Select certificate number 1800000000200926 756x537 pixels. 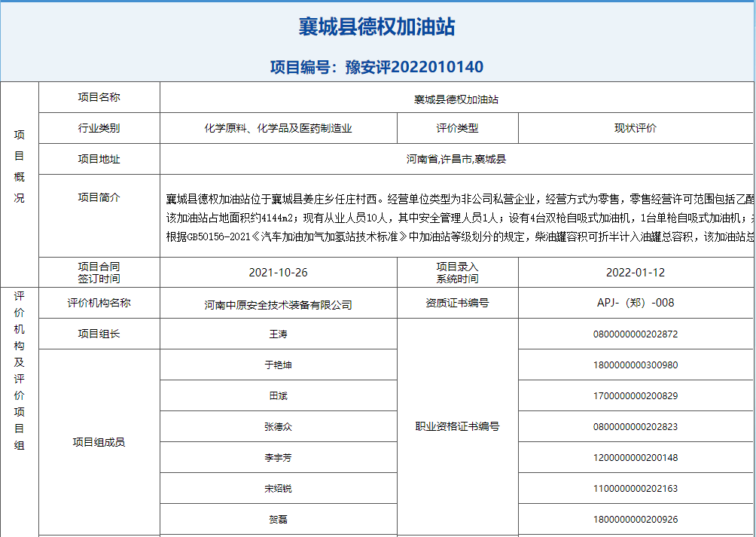point(636,520)
